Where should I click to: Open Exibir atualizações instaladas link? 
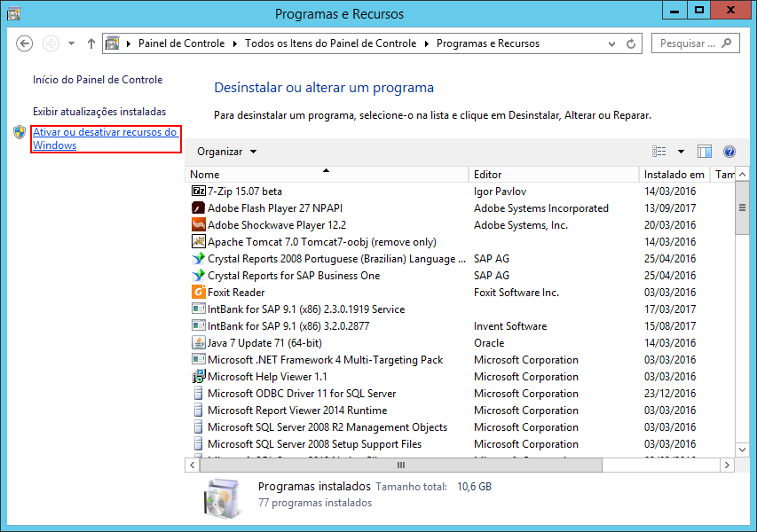99,112
